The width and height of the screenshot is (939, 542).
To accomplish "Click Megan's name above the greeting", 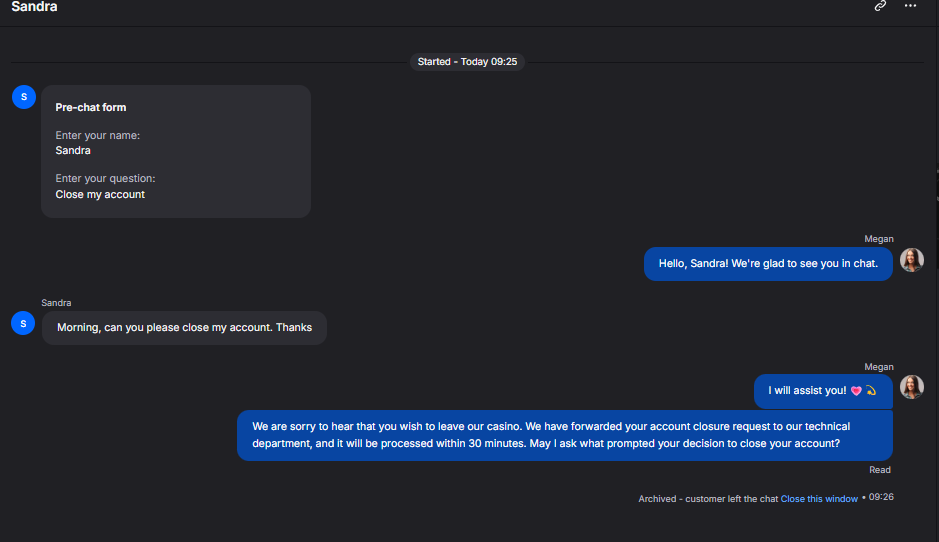I will [879, 239].
